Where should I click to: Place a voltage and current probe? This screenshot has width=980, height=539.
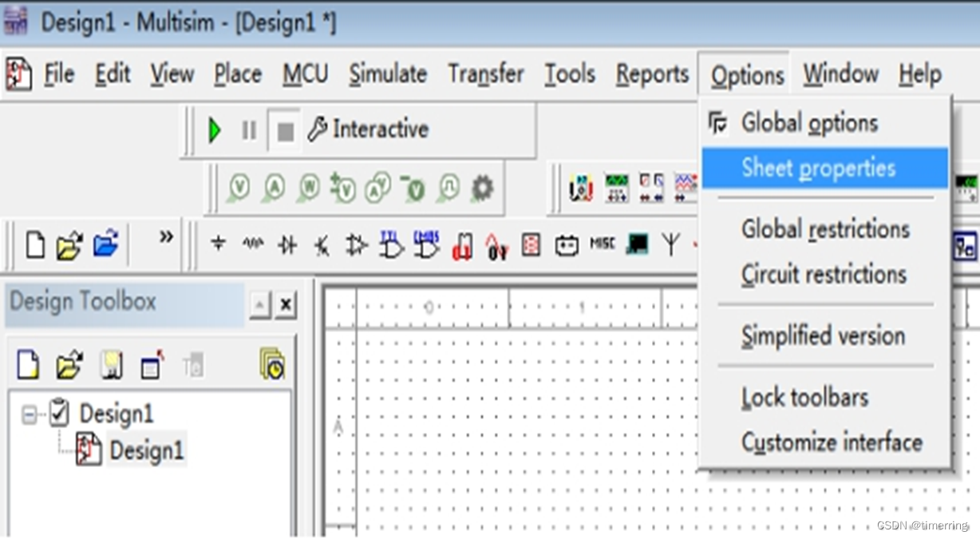(377, 188)
